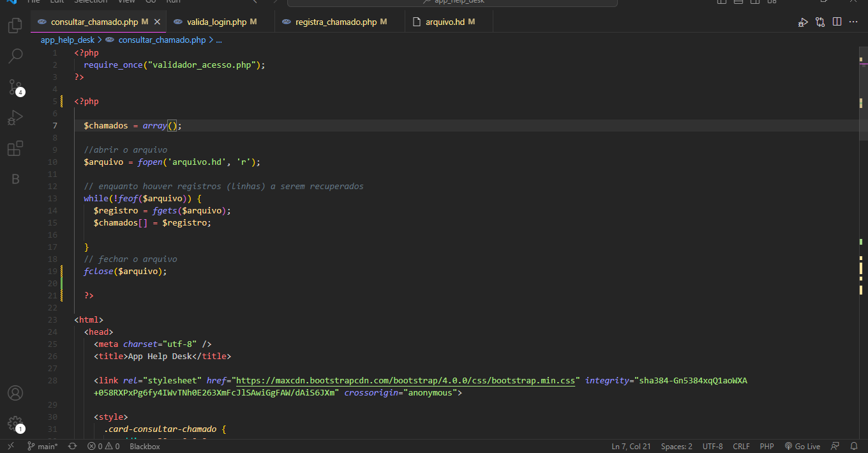This screenshot has width=868, height=453.
Task: Click line number 13 in the gutter
Action: pos(52,199)
